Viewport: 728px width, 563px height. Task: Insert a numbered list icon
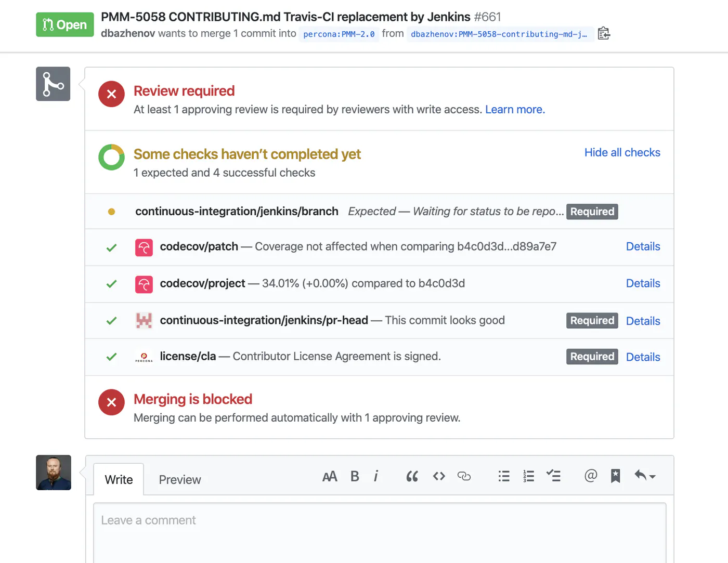[x=529, y=476]
